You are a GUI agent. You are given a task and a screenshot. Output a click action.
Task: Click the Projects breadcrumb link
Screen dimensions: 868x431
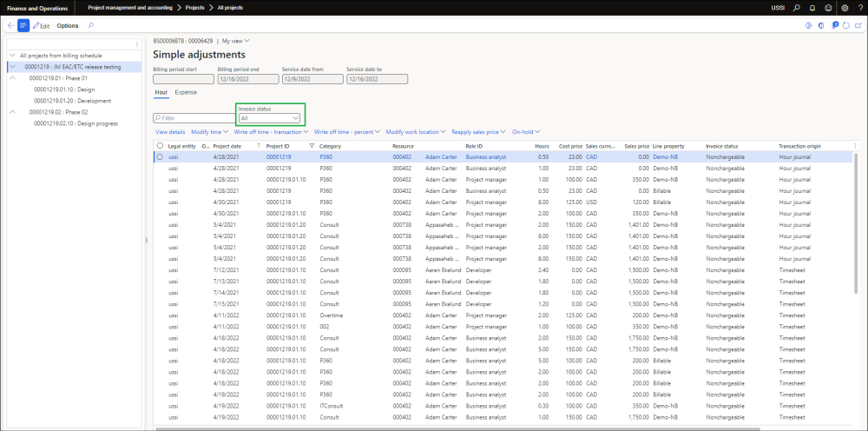click(x=195, y=7)
